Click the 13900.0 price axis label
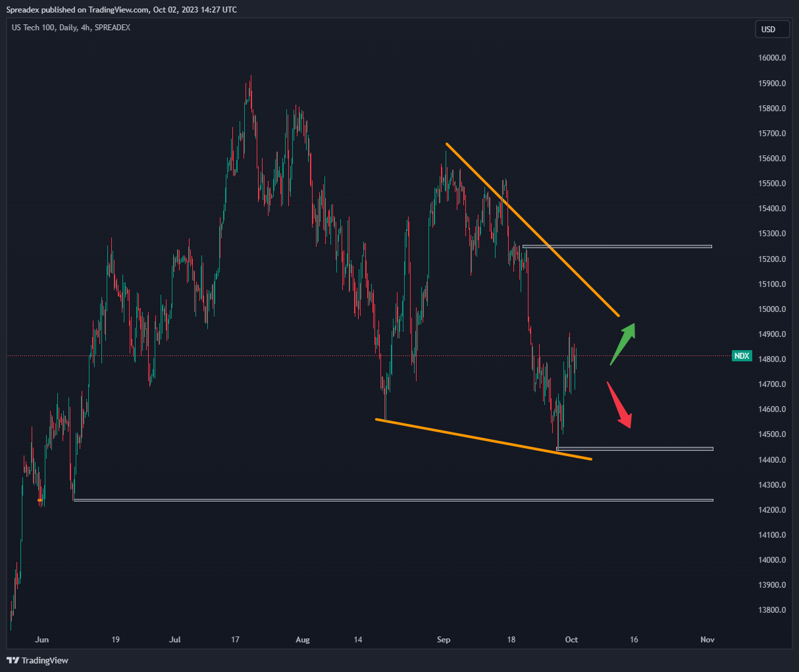 (772, 585)
